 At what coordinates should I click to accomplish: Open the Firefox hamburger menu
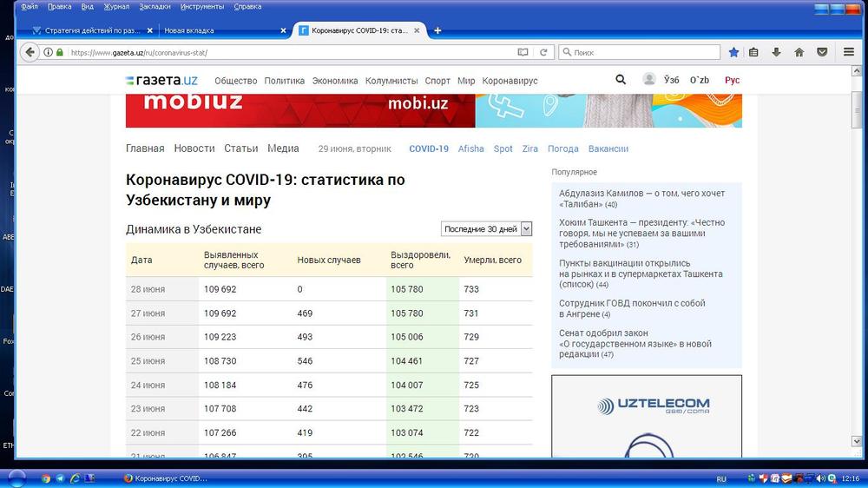(849, 52)
